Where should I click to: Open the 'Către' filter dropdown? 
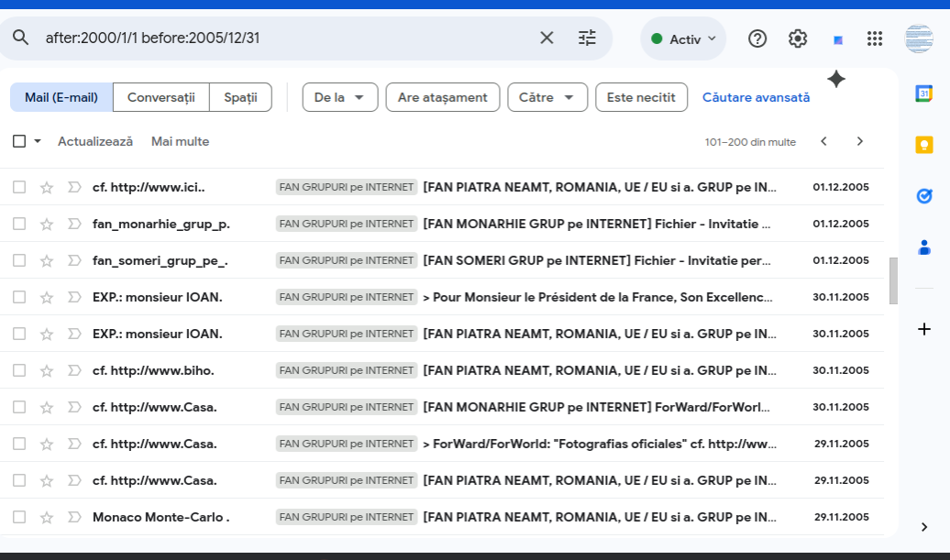point(547,97)
